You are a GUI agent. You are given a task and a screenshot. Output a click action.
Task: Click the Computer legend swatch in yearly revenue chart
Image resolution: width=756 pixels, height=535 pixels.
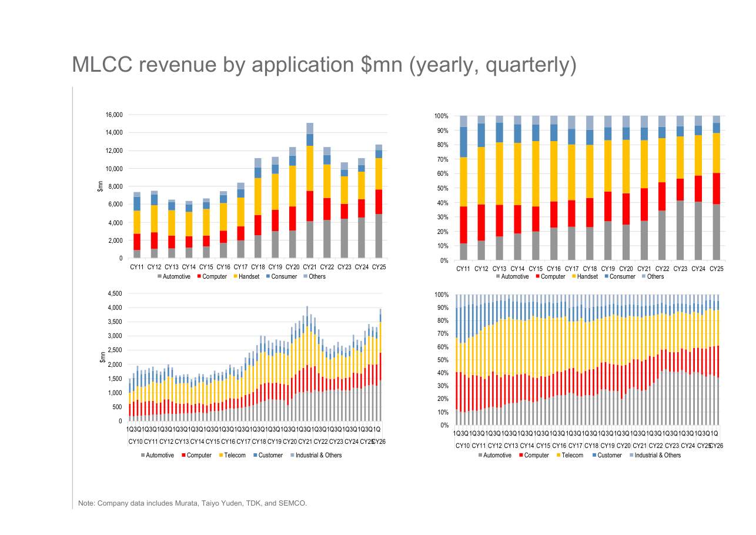click(199, 276)
